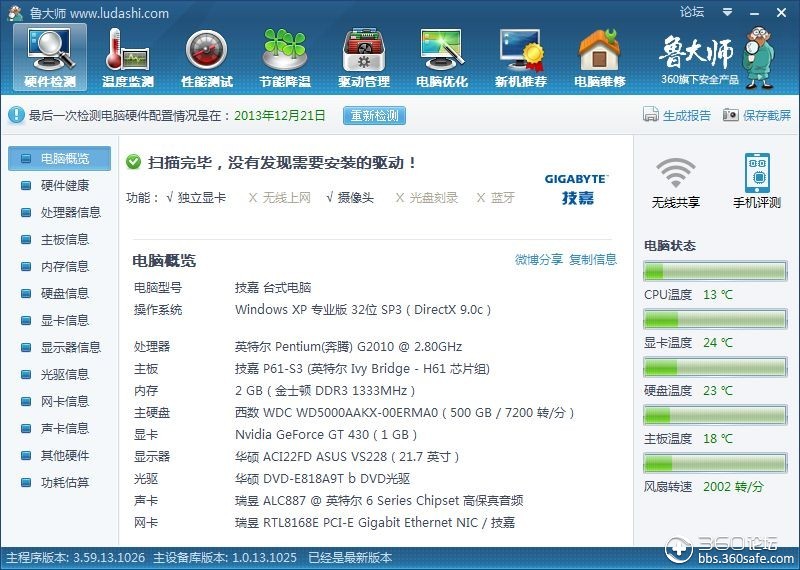The image size is (800, 570).
Task: Click the 生成报告 report icon
Action: click(x=651, y=115)
